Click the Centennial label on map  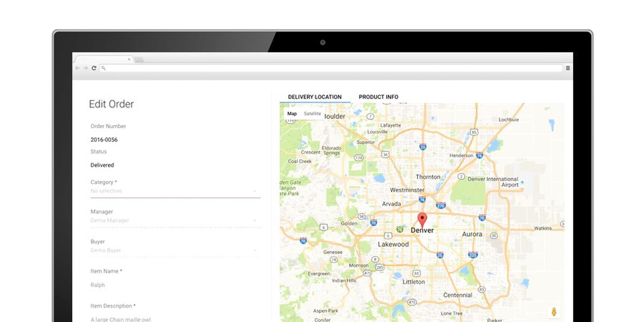[x=458, y=295]
